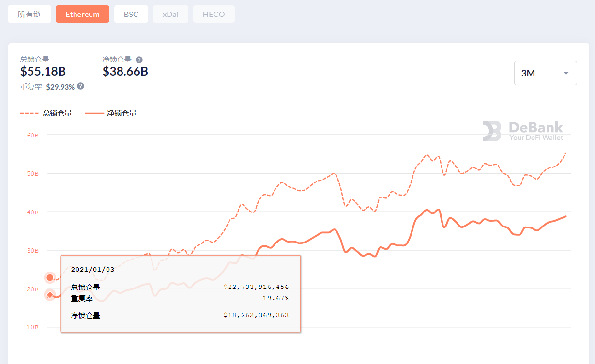Click the 60B y-axis label

click(33, 135)
